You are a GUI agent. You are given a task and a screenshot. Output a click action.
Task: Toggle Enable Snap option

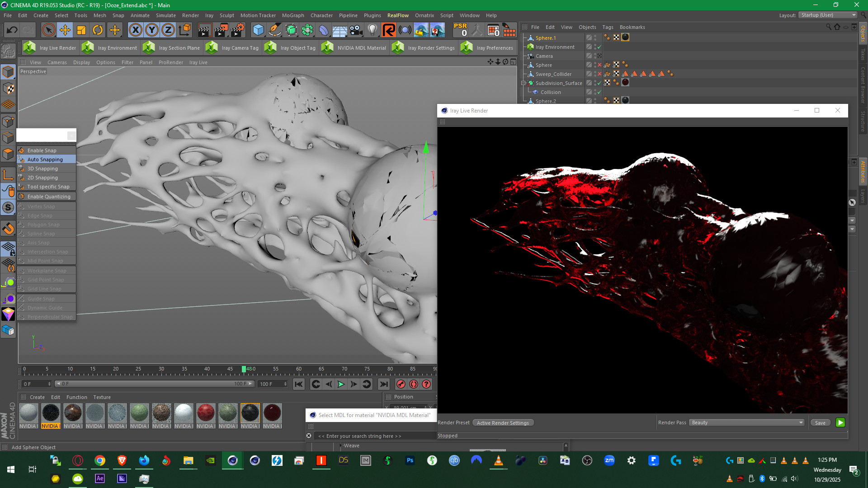click(x=42, y=150)
